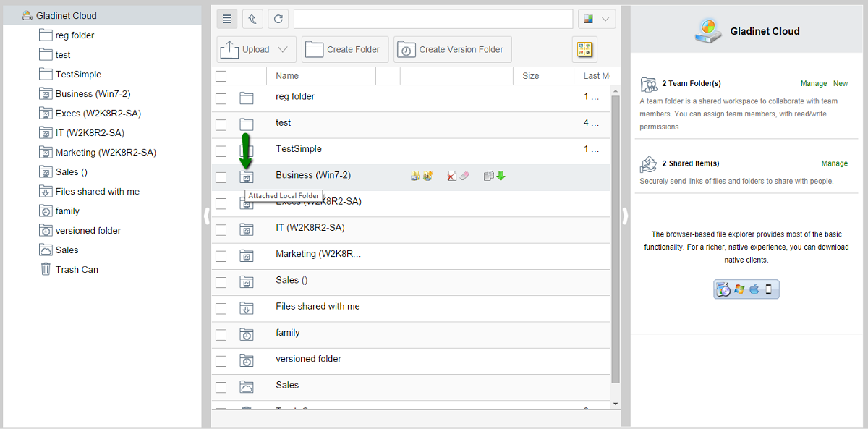This screenshot has height=429, width=868.
Task: Check the box for Files shared with me
Action: point(221,309)
